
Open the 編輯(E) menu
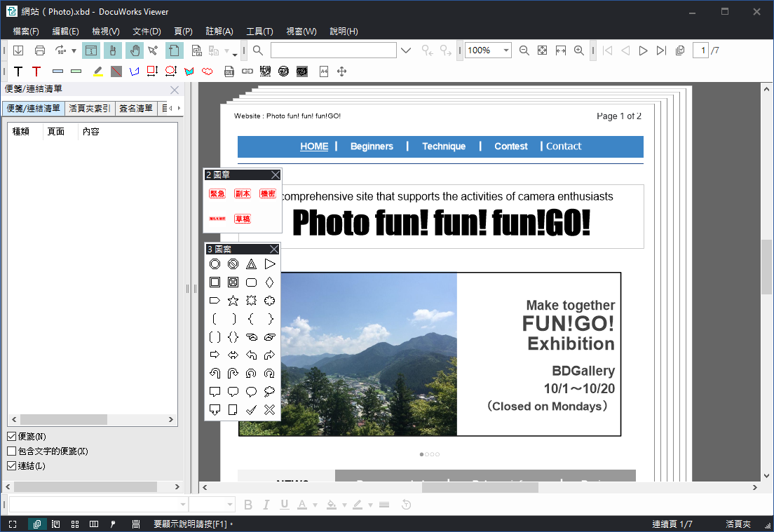point(66,31)
